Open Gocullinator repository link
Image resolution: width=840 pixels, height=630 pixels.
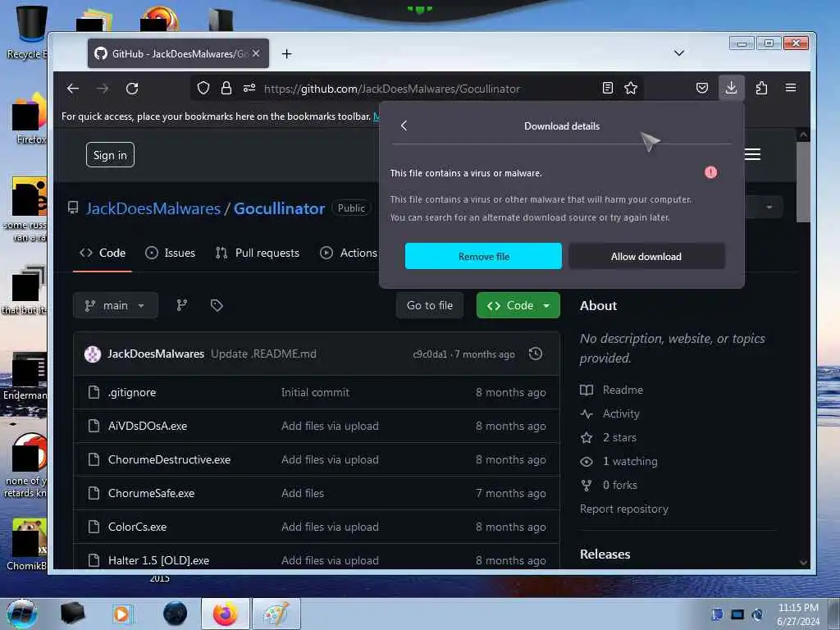coord(279,208)
